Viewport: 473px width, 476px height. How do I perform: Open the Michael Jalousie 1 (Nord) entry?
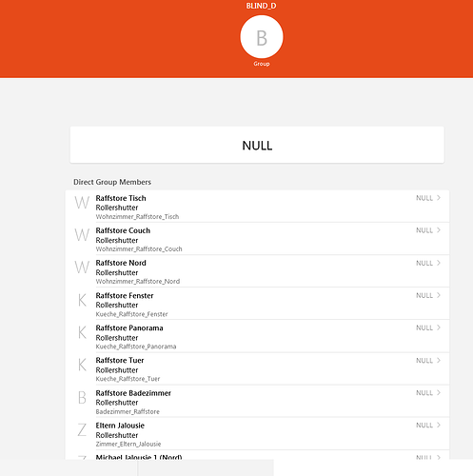tap(257, 455)
